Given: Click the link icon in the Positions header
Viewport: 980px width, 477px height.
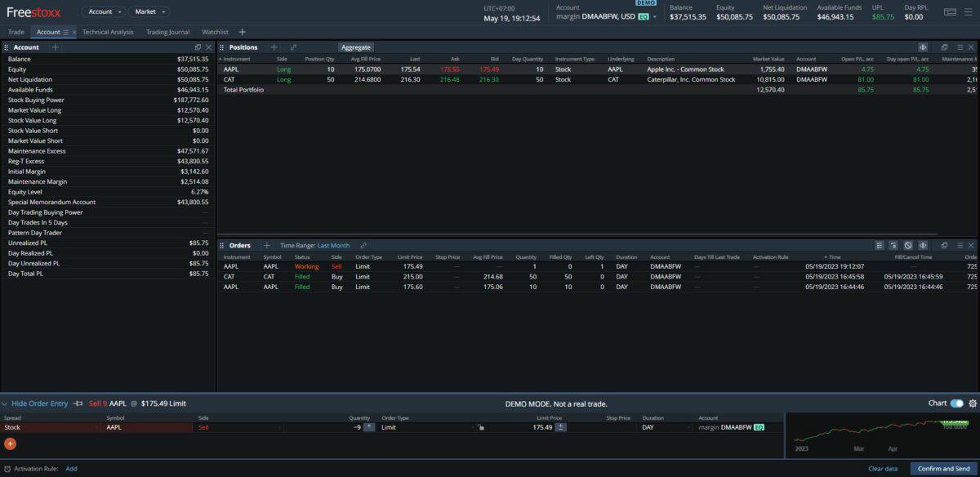Looking at the screenshot, I should pos(292,47).
